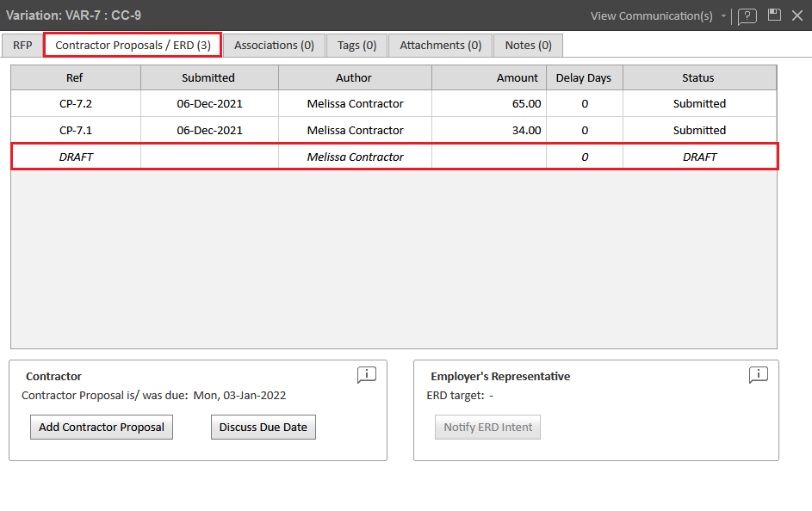Open the Associations (0) tab
The width and height of the screenshot is (812, 511).
pyautogui.click(x=274, y=45)
